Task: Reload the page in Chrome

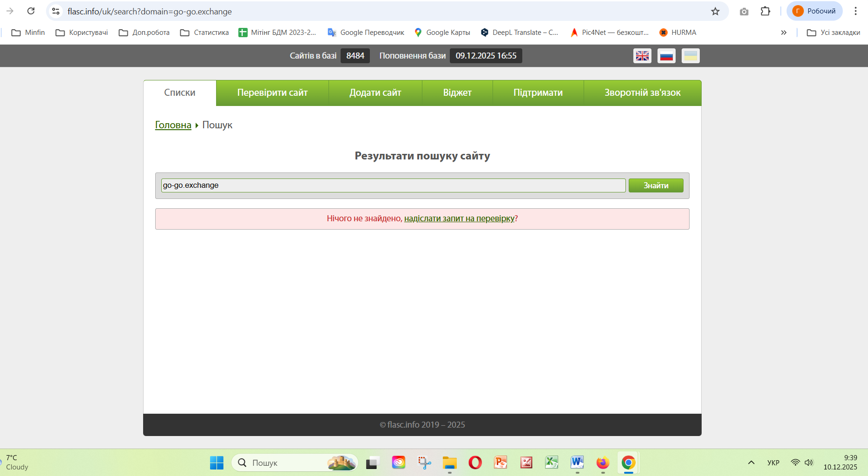Action: [x=31, y=11]
